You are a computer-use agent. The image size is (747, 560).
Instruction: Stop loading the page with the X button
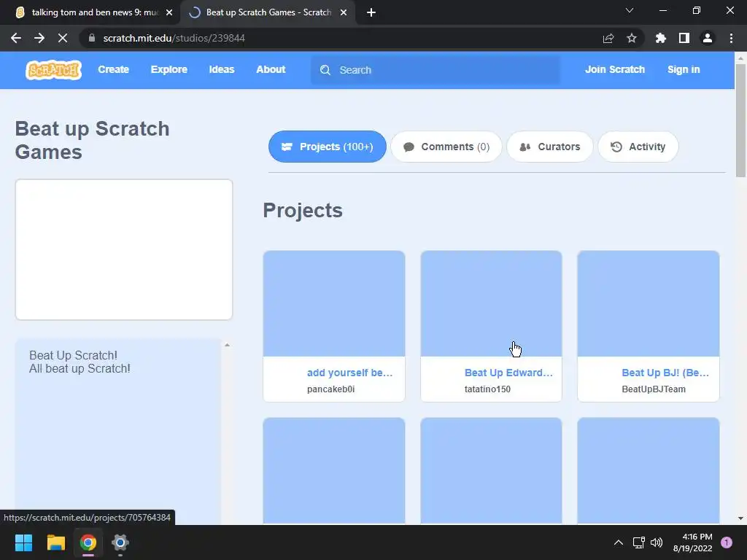(63, 38)
